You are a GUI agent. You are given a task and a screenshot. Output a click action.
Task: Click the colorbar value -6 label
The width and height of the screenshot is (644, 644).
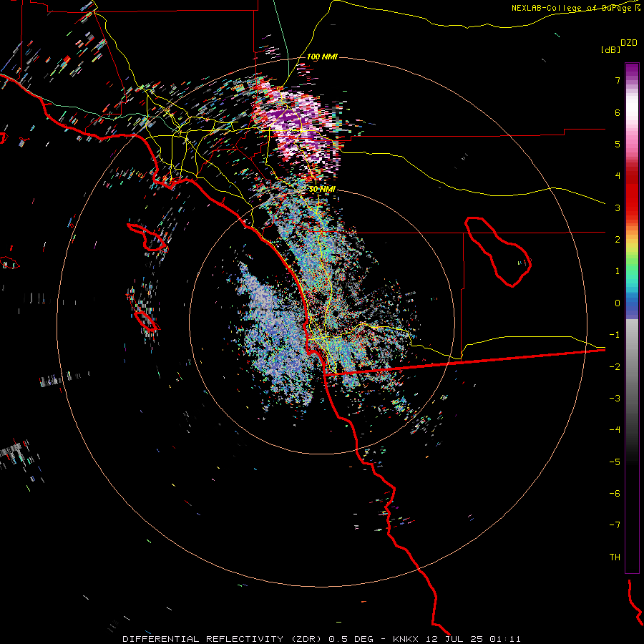coord(615,493)
